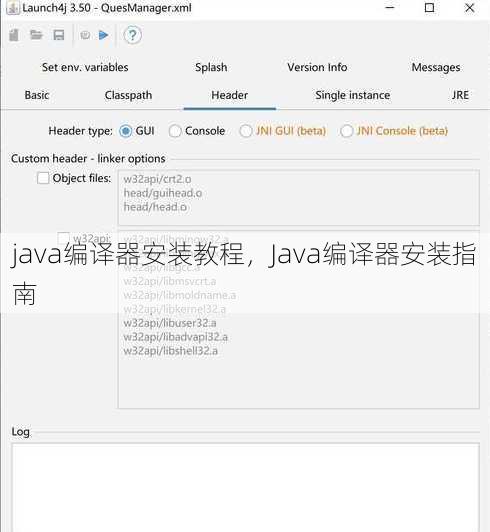Minimize the Launch4j window
The height and width of the screenshot is (532, 490).
click(390, 8)
